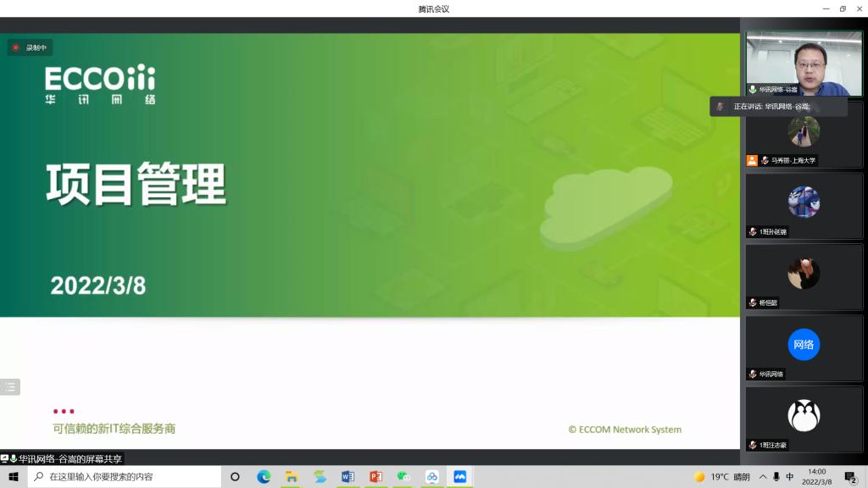This screenshot has width=868, height=488.
Task: Launch Word from the taskbar
Action: [x=348, y=477]
